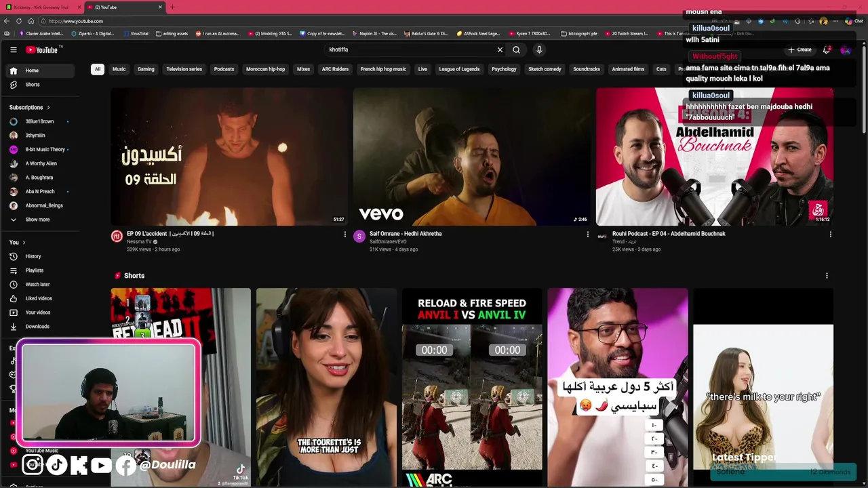Select the Soundtracks filter chip
This screenshot has height=488, width=868.
coord(587,69)
